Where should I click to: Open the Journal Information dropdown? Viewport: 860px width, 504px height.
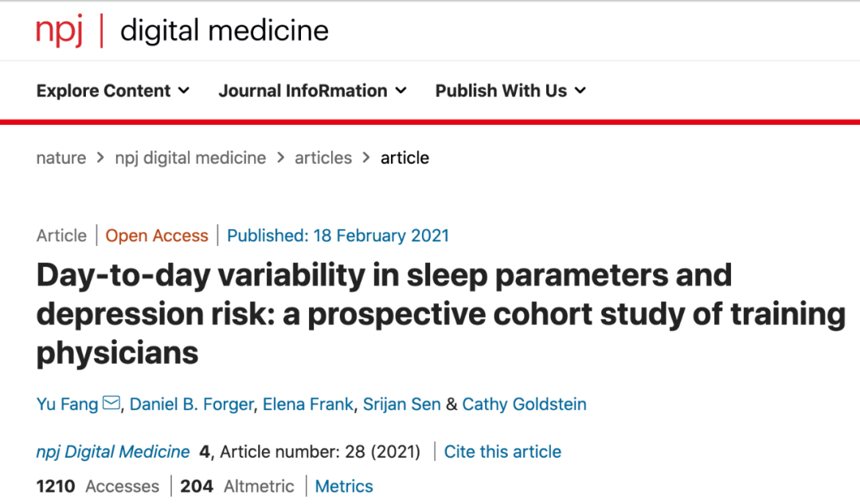pos(312,91)
